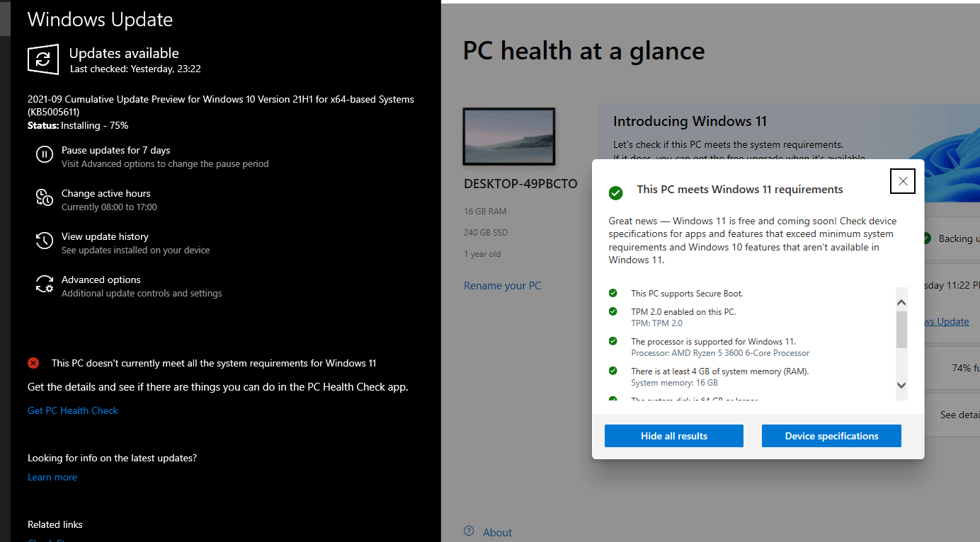The width and height of the screenshot is (980, 542).
Task: Open Device specifications
Action: pyautogui.click(x=831, y=435)
